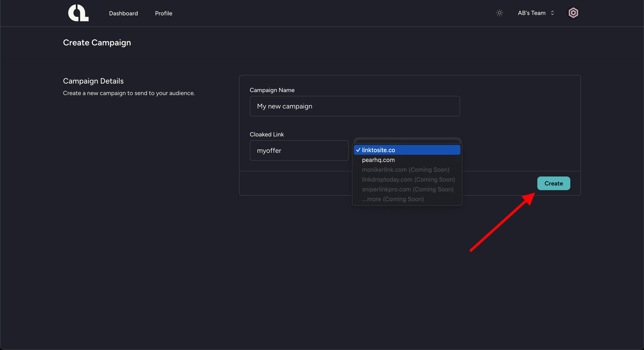The width and height of the screenshot is (644, 350).
Task: Click the ...more (Coming Soon) option
Action: pos(392,199)
